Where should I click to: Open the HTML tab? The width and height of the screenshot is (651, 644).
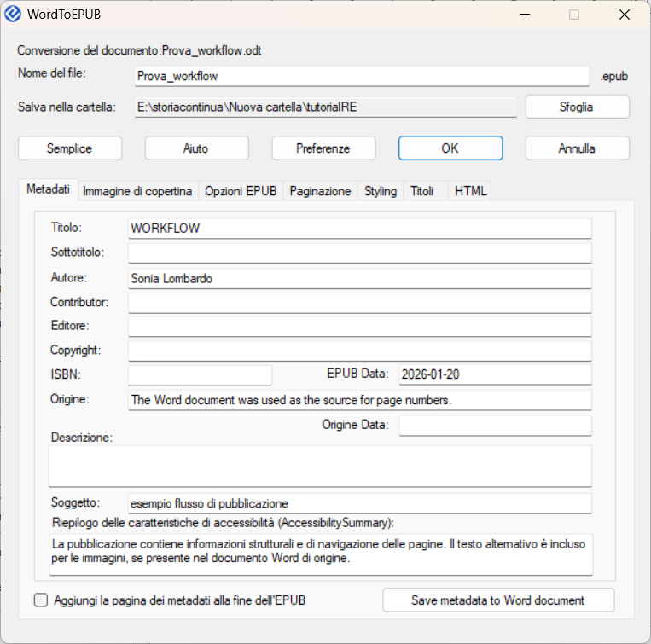point(470,191)
